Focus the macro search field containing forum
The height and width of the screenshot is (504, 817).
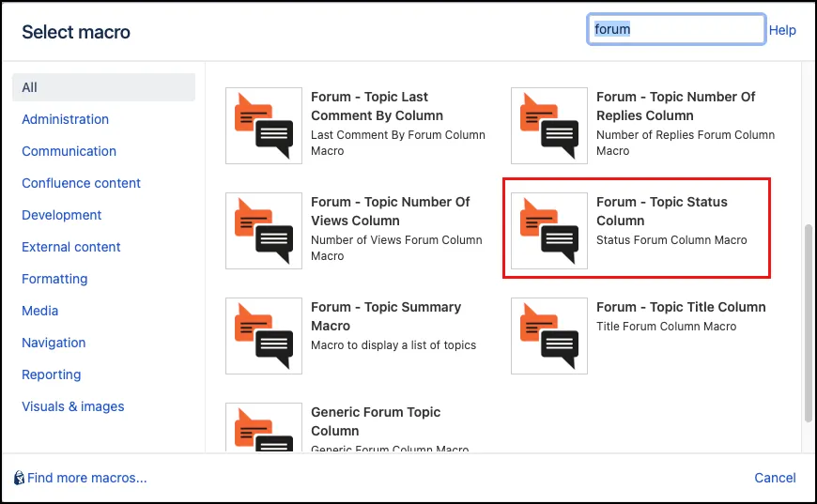click(x=676, y=29)
